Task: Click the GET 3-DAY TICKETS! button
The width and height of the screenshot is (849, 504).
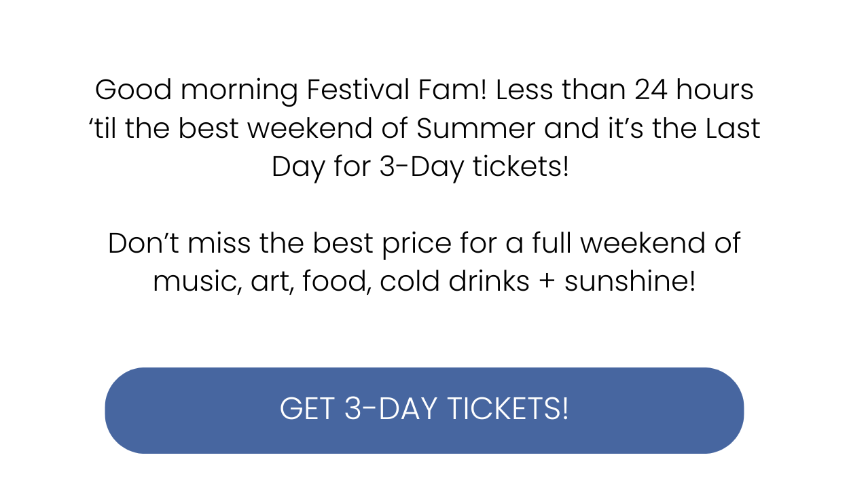Action: [x=424, y=410]
